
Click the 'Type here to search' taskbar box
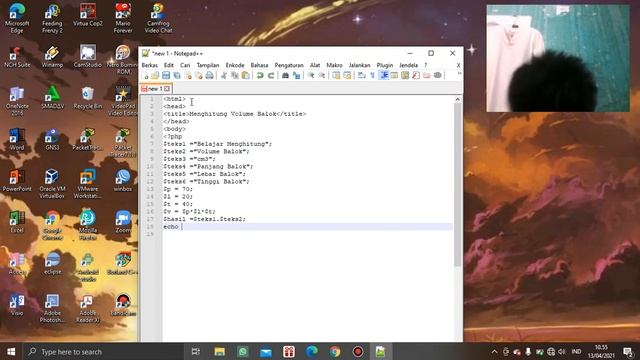(x=103, y=351)
